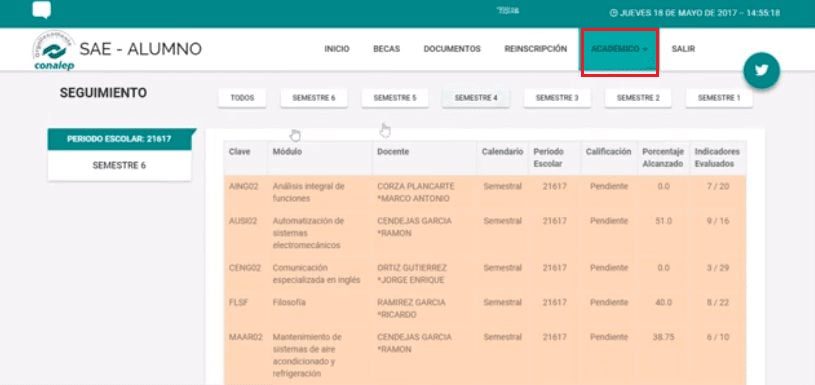
Task: Click the Periodo Escolar column header
Action: click(x=548, y=157)
